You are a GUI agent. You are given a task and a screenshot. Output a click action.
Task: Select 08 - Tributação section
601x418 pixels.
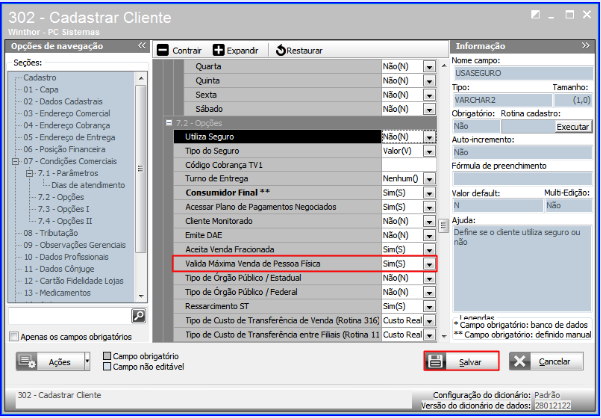click(51, 233)
